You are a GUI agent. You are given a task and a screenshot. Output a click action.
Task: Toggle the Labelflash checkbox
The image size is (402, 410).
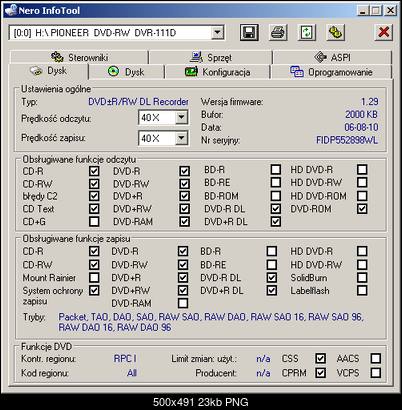[362, 290]
